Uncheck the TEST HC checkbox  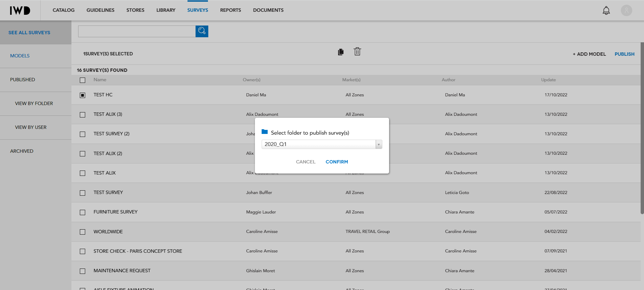pos(83,95)
